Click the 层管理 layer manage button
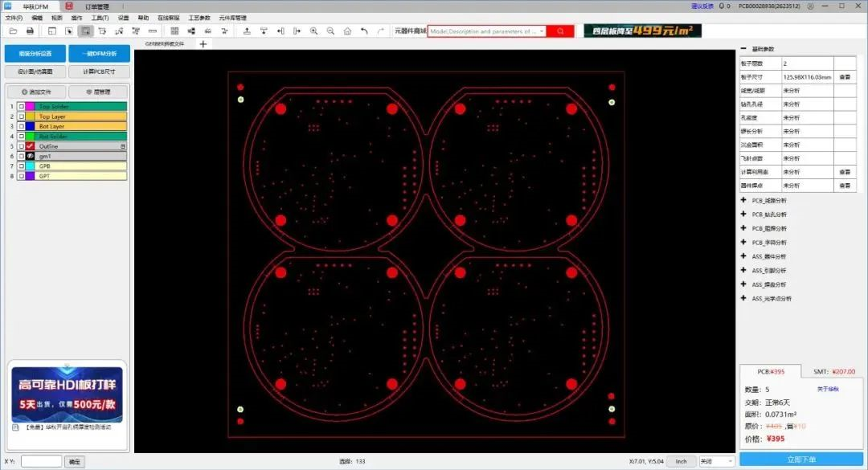Screen dimensions: 868x470 point(98,92)
